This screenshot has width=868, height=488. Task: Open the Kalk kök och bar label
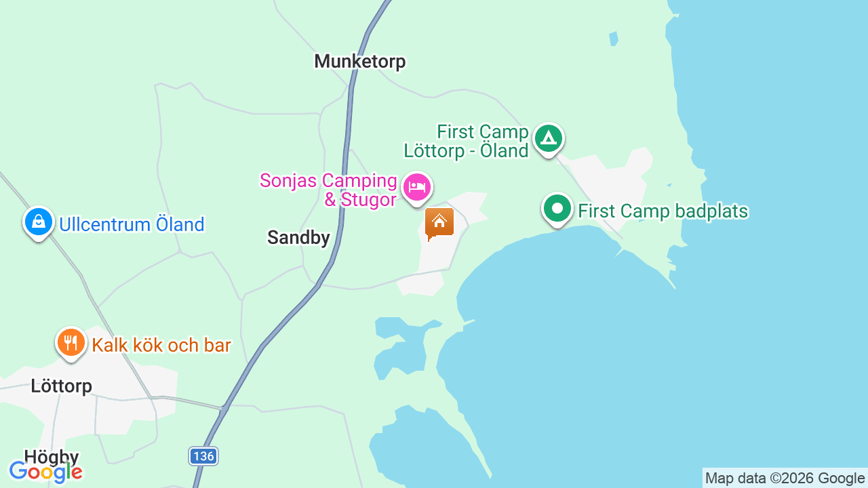(x=161, y=345)
